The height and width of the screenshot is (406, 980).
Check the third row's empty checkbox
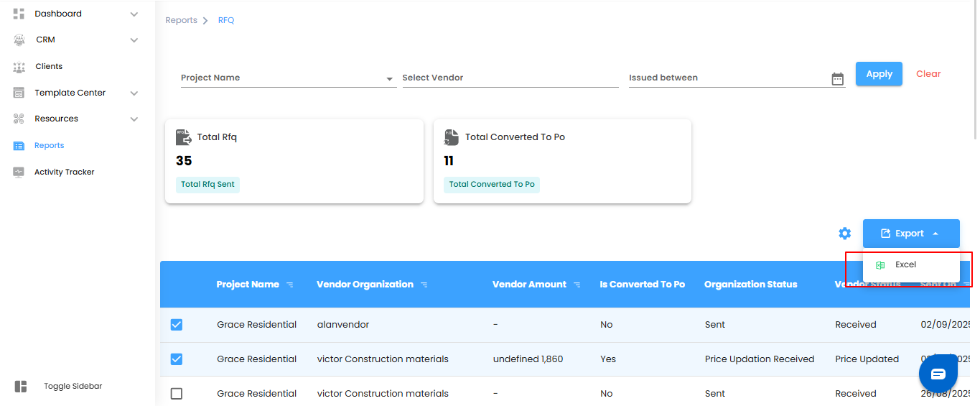(x=177, y=394)
